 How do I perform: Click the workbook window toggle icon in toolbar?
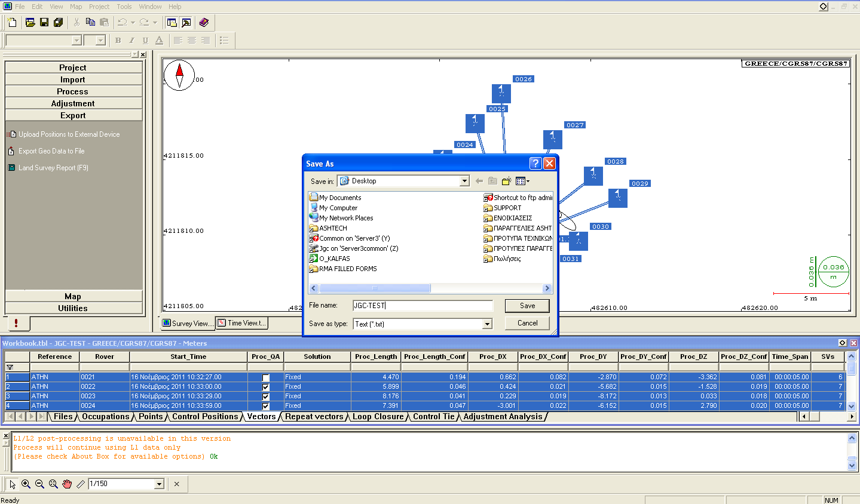click(172, 23)
